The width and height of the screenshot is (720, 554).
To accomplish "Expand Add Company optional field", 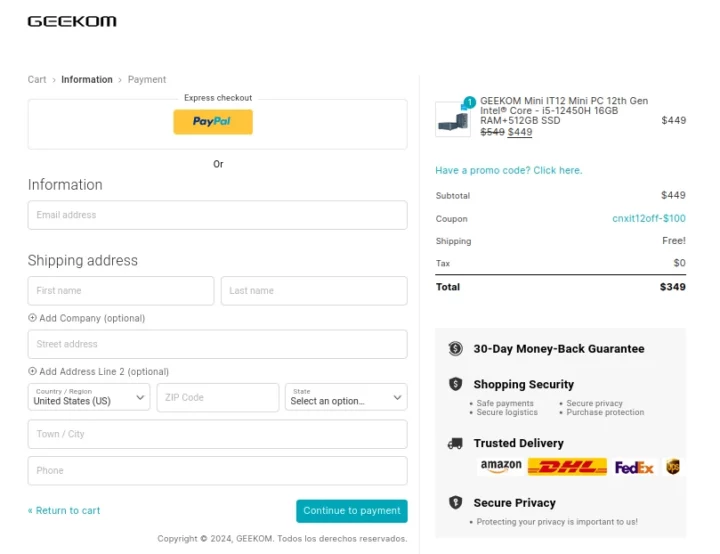I will 87,318.
